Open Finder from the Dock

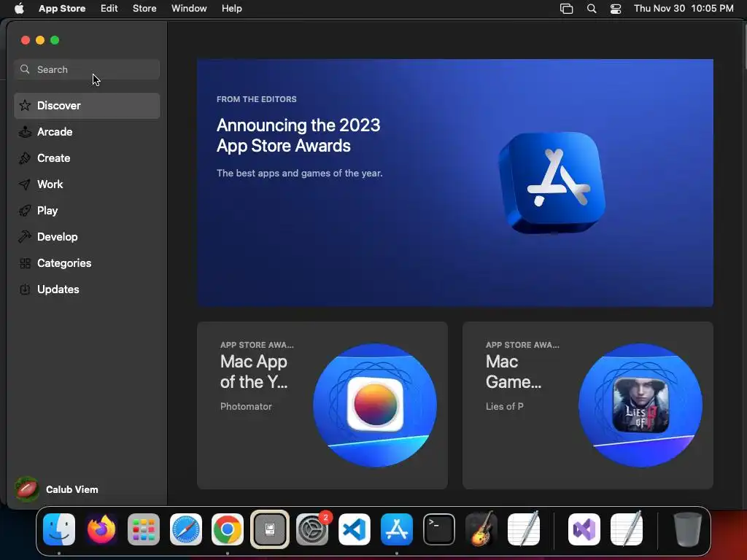click(59, 529)
